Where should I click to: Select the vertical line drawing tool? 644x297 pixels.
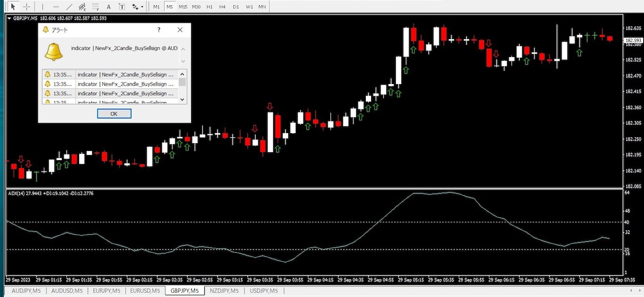pos(43,7)
